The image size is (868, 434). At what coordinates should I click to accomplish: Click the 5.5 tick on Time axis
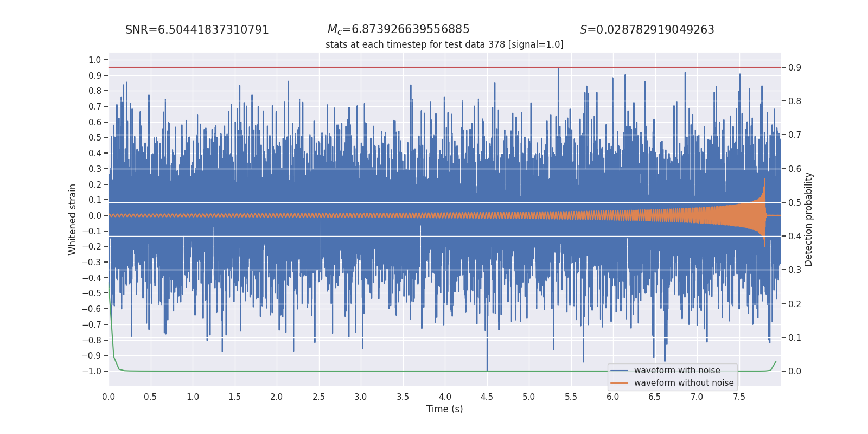[571, 397]
